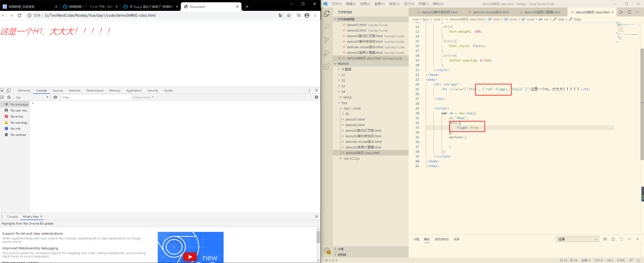Viewport: 644px width, 263px height.
Task: Open Chrome three-dot menu
Action: click(x=315, y=15)
